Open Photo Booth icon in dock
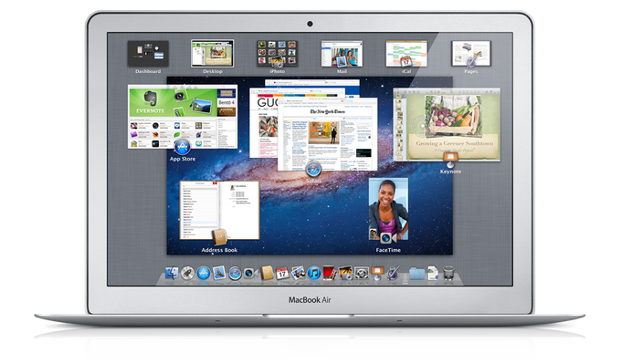This screenshot has width=621, height=364. tap(330, 273)
